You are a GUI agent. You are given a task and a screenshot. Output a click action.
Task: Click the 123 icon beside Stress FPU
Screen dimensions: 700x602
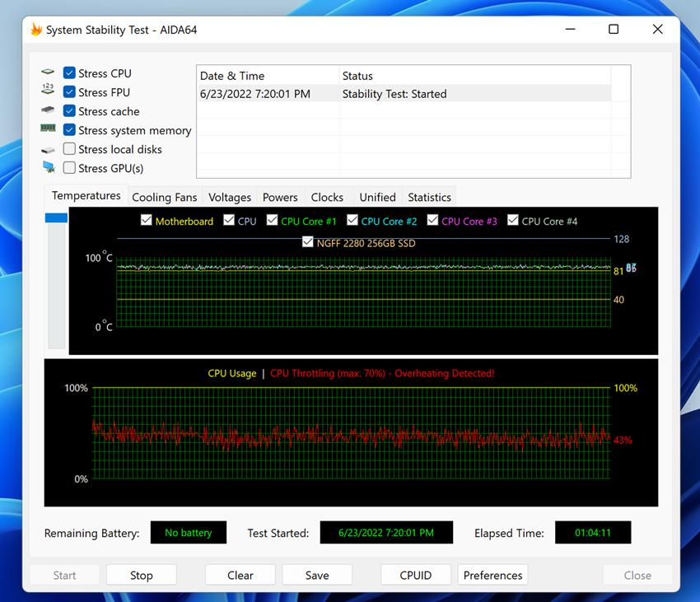(49, 92)
